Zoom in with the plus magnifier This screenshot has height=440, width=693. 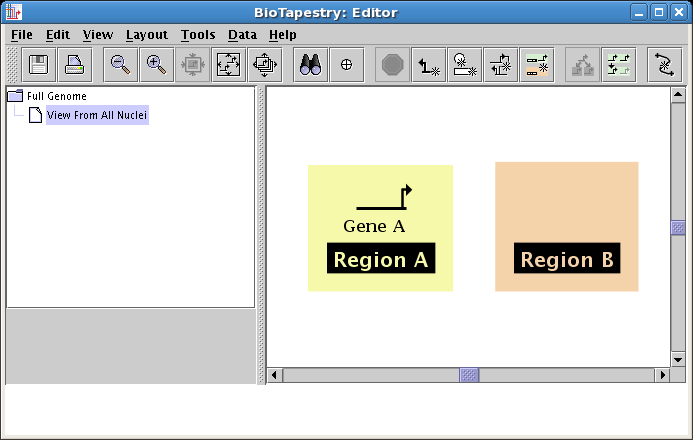(156, 64)
